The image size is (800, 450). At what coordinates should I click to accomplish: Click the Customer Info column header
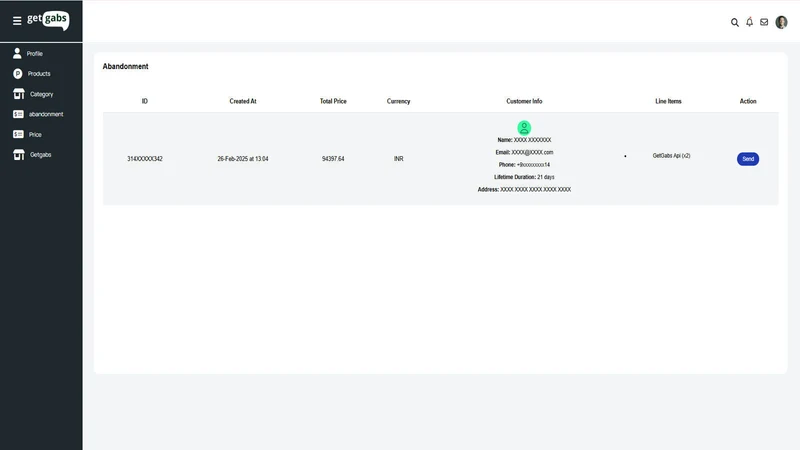point(524,101)
